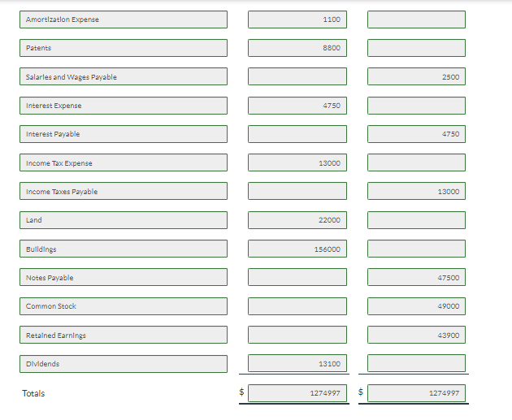The image size is (512, 420).
Task: Click the Buildings debit amount 156000
Action: 297,249
